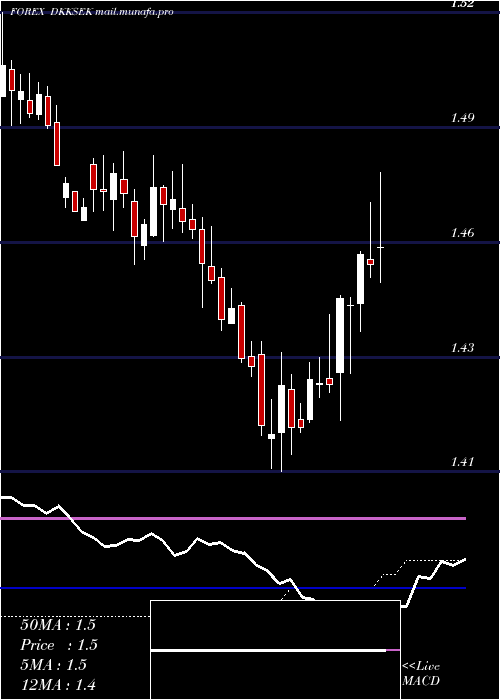Click the '50MA : 1.5' legend text
500x700 pixels.
coord(58,625)
